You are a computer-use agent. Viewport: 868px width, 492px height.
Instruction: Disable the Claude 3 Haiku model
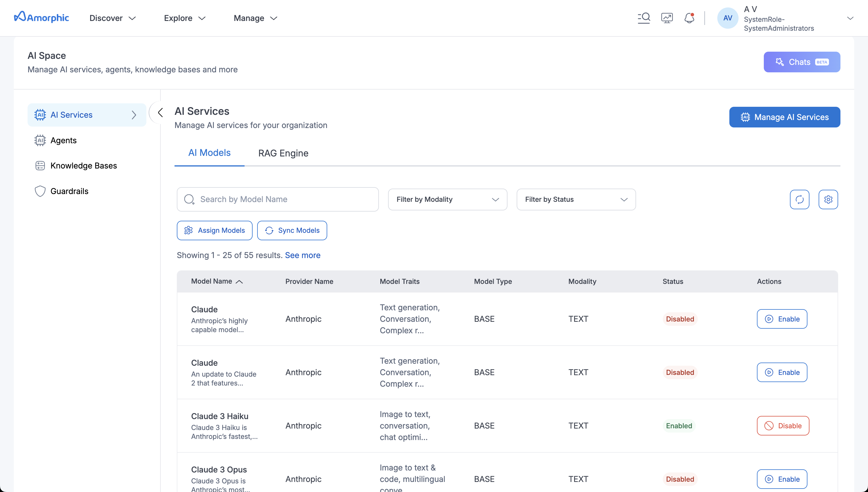point(782,425)
